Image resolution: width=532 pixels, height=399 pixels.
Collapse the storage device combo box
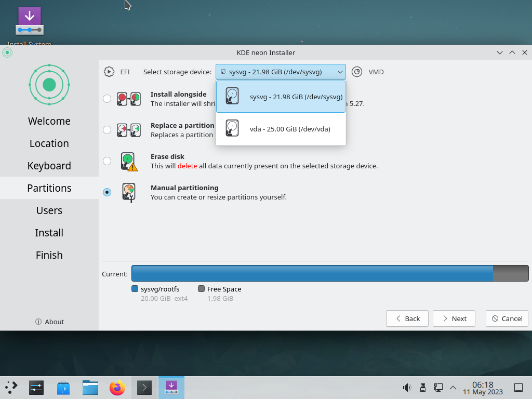[281, 72]
